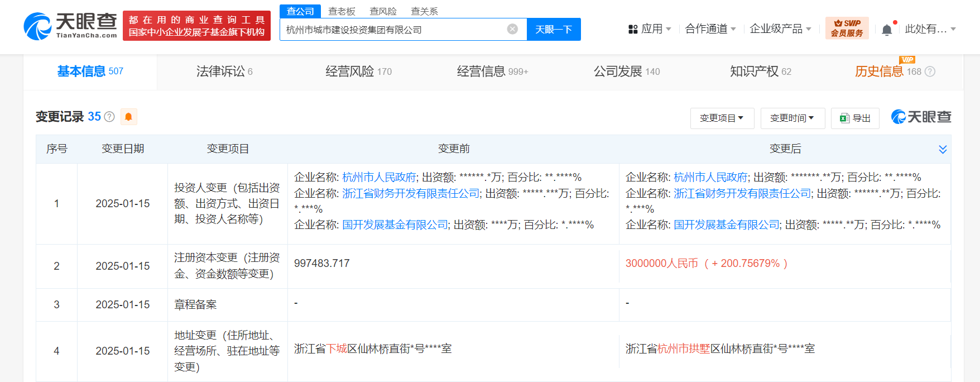The width and height of the screenshot is (980, 382).
Task: Open help icon next to 变更记录 35
Action: pos(109,117)
